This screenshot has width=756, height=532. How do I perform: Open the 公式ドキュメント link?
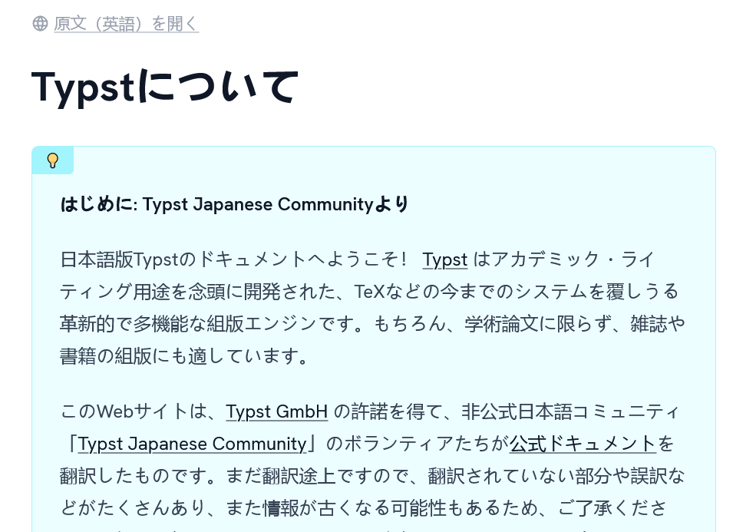(583, 444)
